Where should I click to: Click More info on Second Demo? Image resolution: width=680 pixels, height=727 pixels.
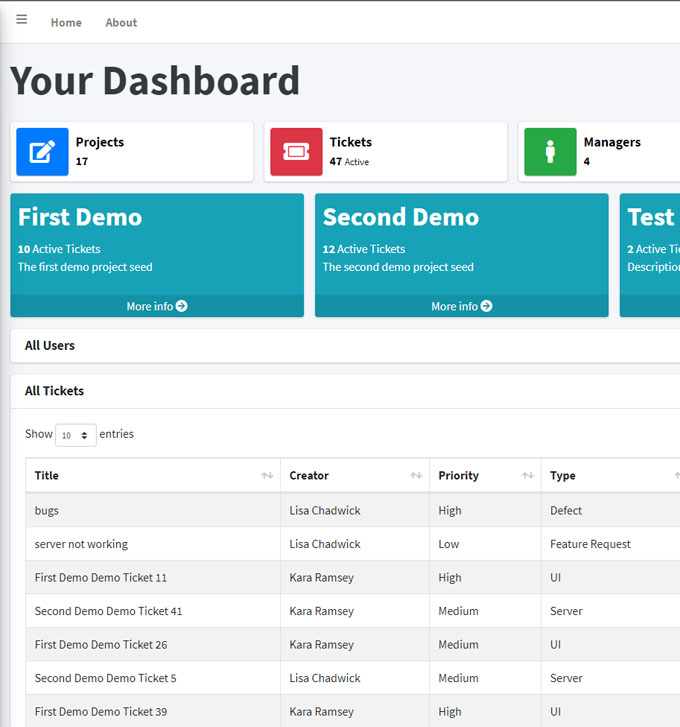click(x=455, y=306)
